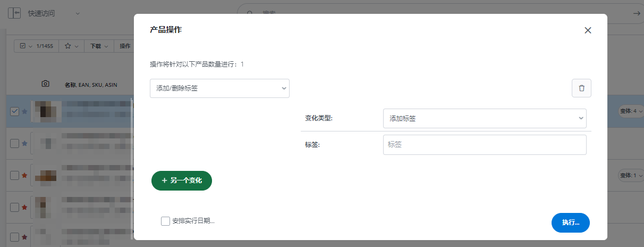The height and width of the screenshot is (247, 644).
Task: Open the 添加/删除标签 operation dropdown
Action: [219, 88]
